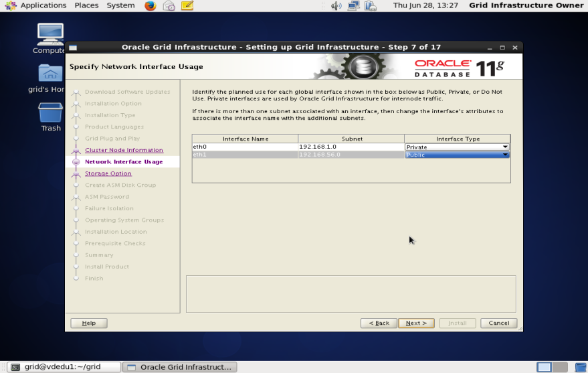
Task: Click the date and time clock
Action: [425, 5]
